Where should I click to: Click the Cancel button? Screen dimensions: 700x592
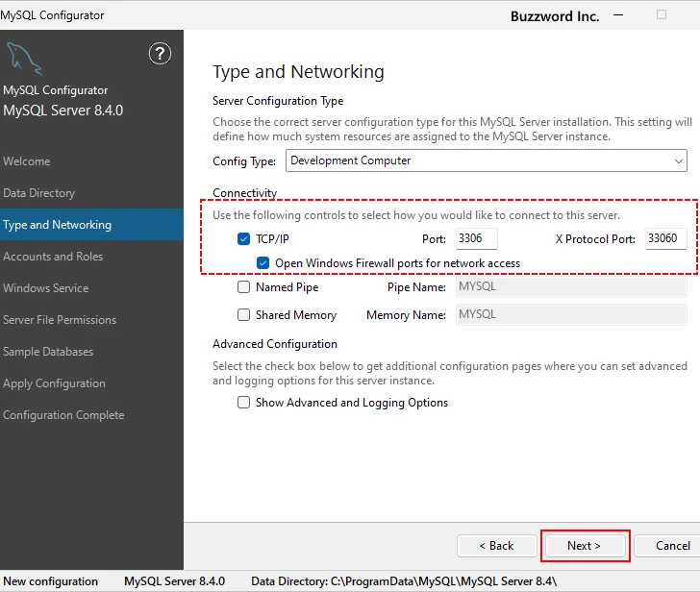pyautogui.click(x=667, y=546)
